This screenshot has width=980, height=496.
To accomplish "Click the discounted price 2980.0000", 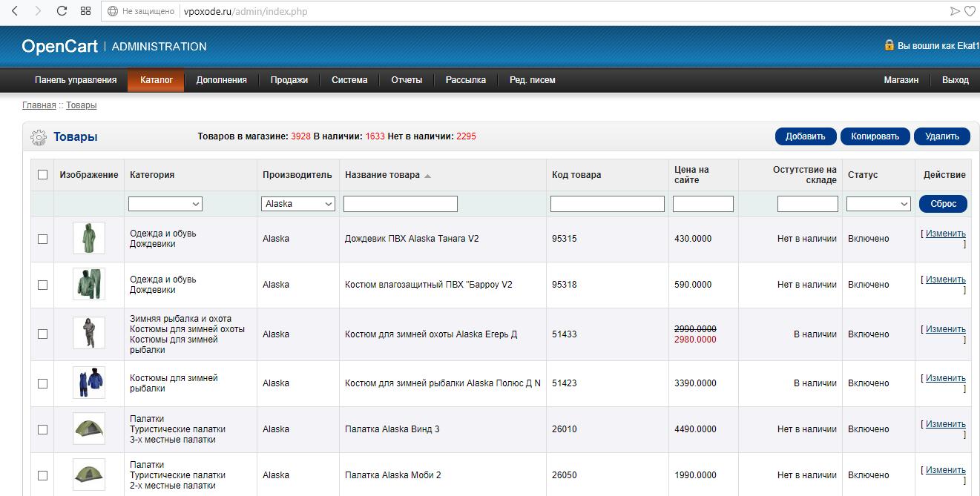I will click(695, 340).
